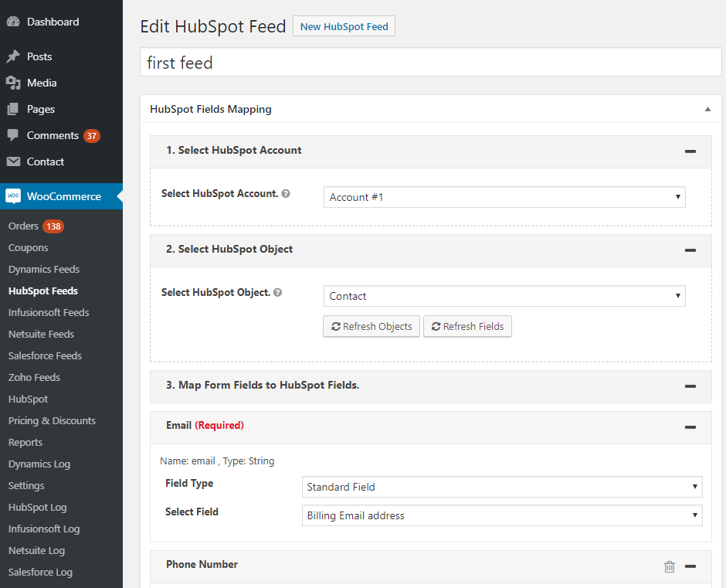726x588 pixels.
Task: Click the New HubSpot Feed button
Action: pos(344,26)
